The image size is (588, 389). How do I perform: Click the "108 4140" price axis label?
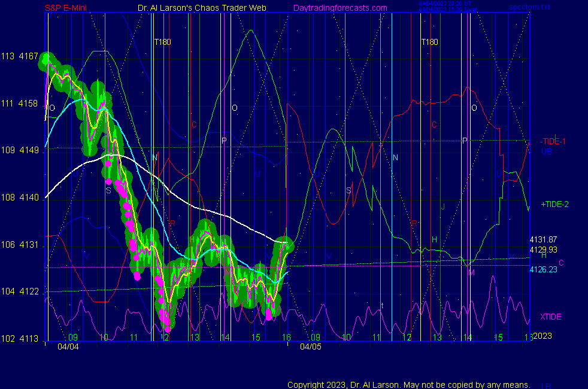tap(20, 197)
